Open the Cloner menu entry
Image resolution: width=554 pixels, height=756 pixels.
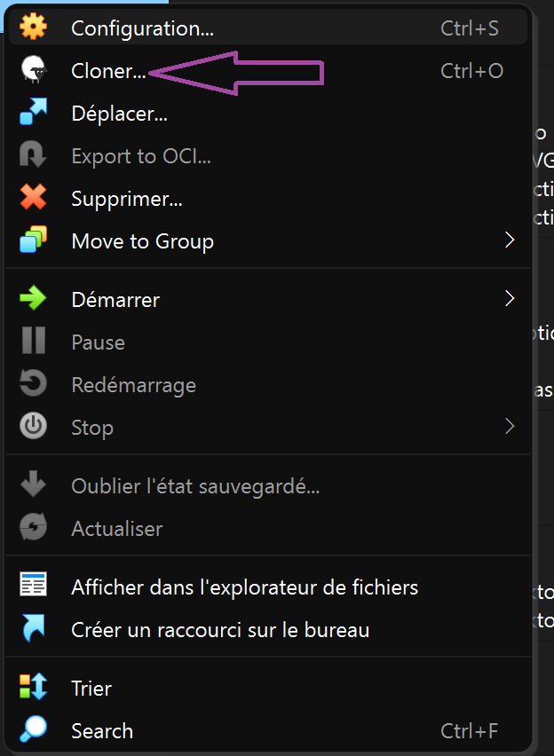point(107,70)
